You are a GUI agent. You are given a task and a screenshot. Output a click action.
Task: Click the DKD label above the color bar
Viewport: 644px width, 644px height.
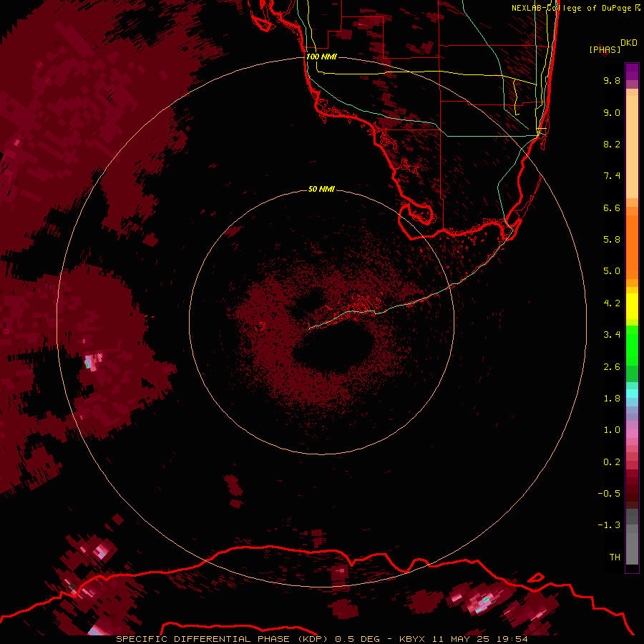click(628, 43)
